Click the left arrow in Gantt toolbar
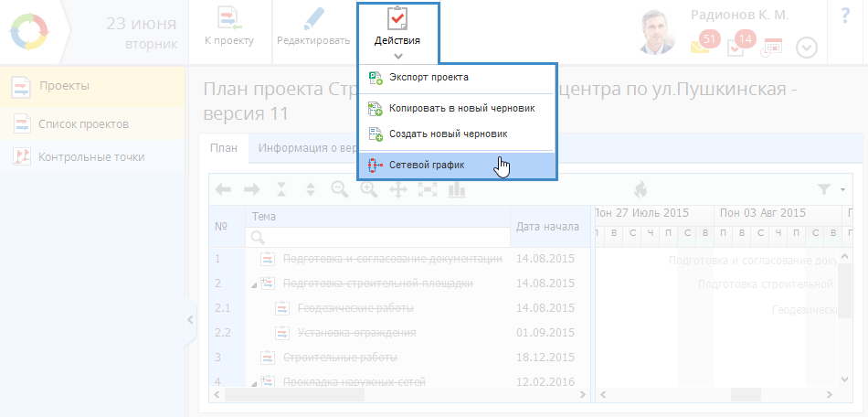Viewport: 868px width, 417px height. (x=223, y=189)
